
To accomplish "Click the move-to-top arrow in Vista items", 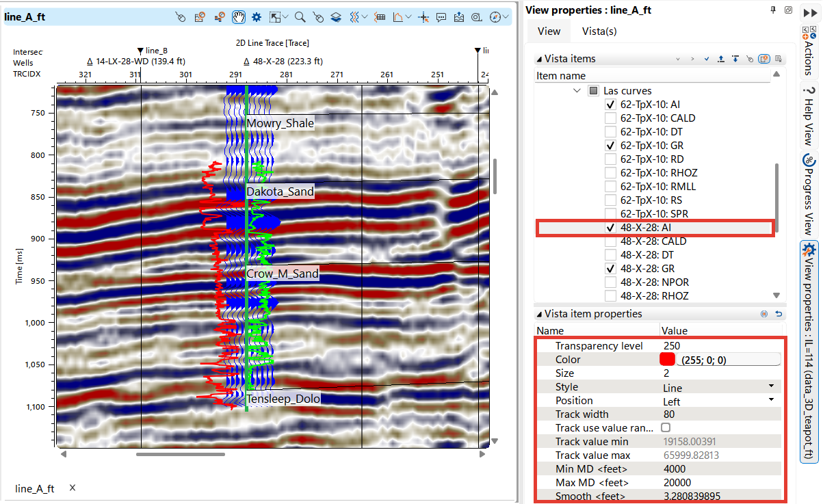I will tap(721, 59).
